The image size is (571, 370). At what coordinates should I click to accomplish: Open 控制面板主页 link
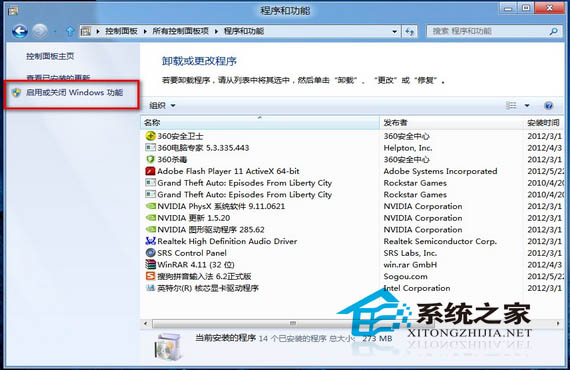(50, 56)
